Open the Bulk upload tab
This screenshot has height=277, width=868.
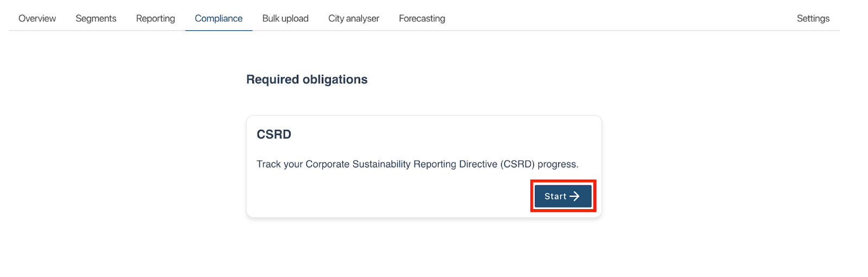point(285,18)
